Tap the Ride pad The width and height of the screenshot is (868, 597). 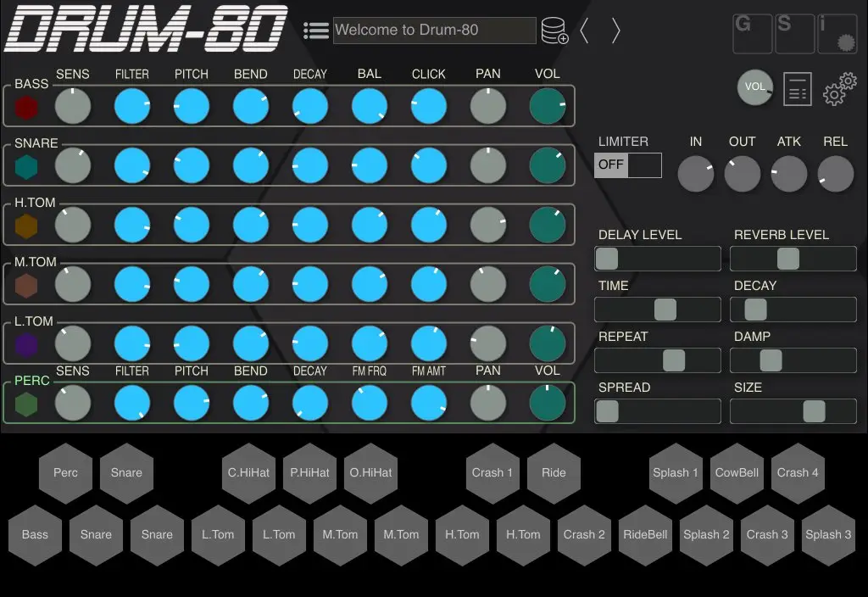[554, 473]
